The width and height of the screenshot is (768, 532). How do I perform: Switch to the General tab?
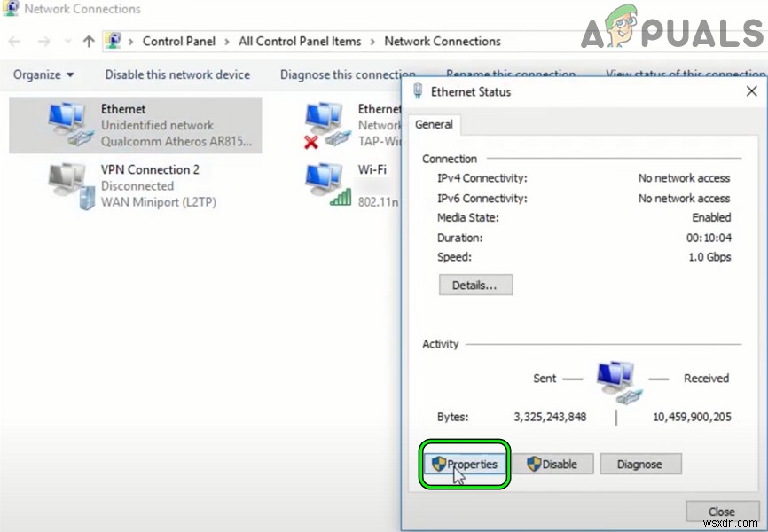(434, 125)
